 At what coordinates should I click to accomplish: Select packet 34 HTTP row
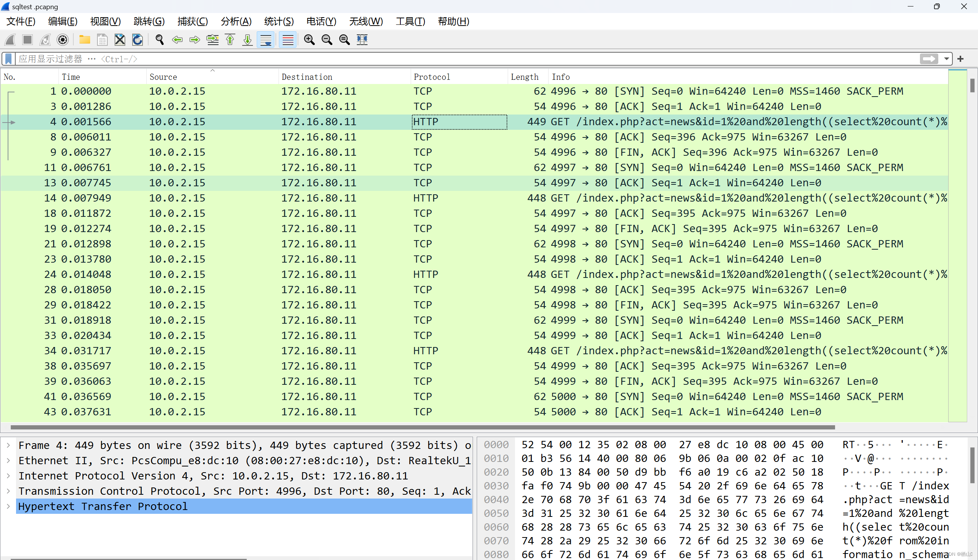coord(474,351)
